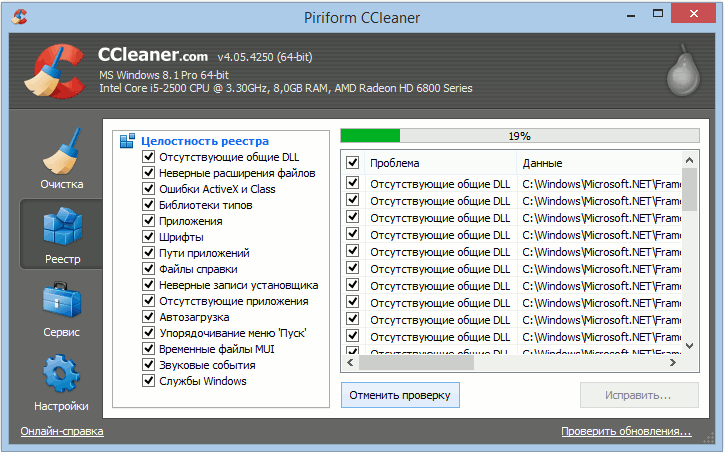Click the CCleaner.com header title

[x=153, y=55]
